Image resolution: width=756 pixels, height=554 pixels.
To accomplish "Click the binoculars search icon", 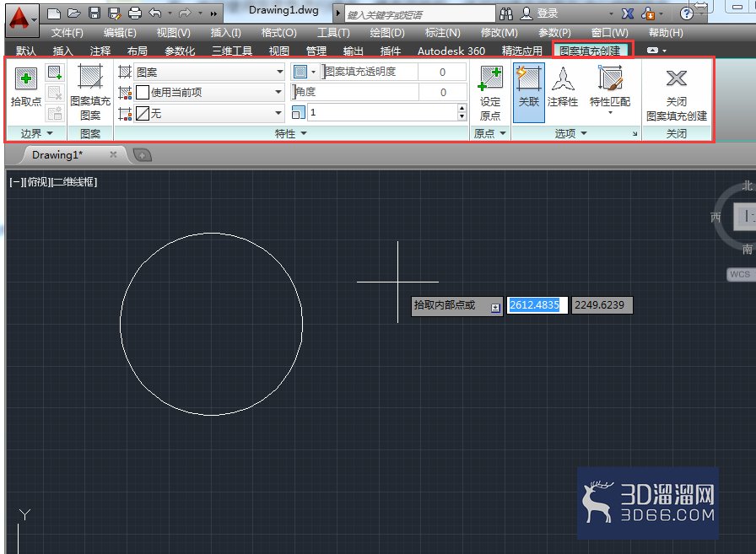I will click(x=506, y=14).
